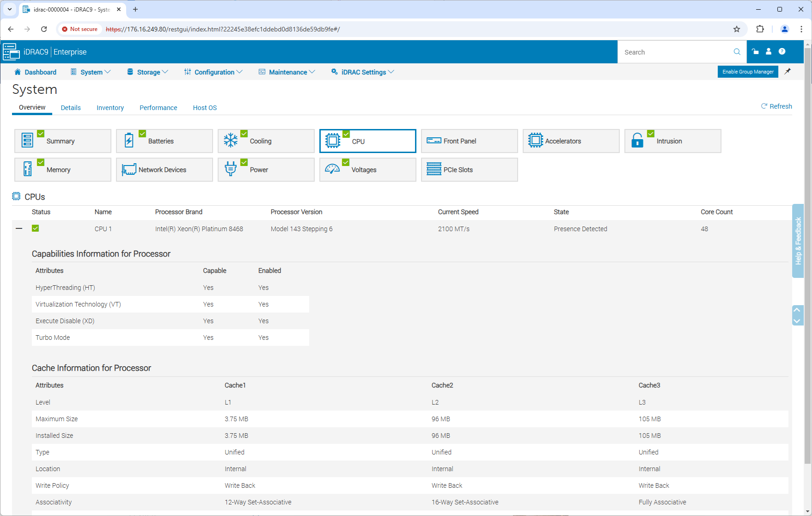Collapse the CPU 1 row details
This screenshot has width=812, height=516.
[x=19, y=228]
